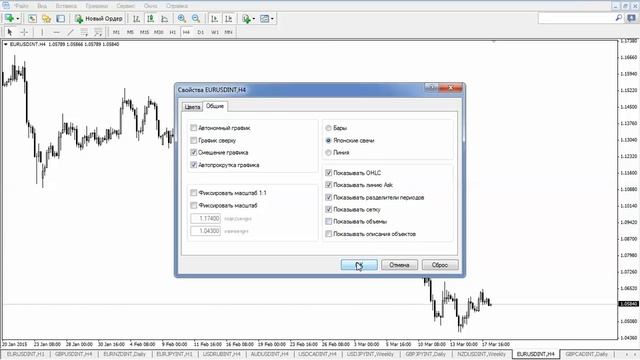
Task: Click the Сброс button
Action: (x=440, y=265)
